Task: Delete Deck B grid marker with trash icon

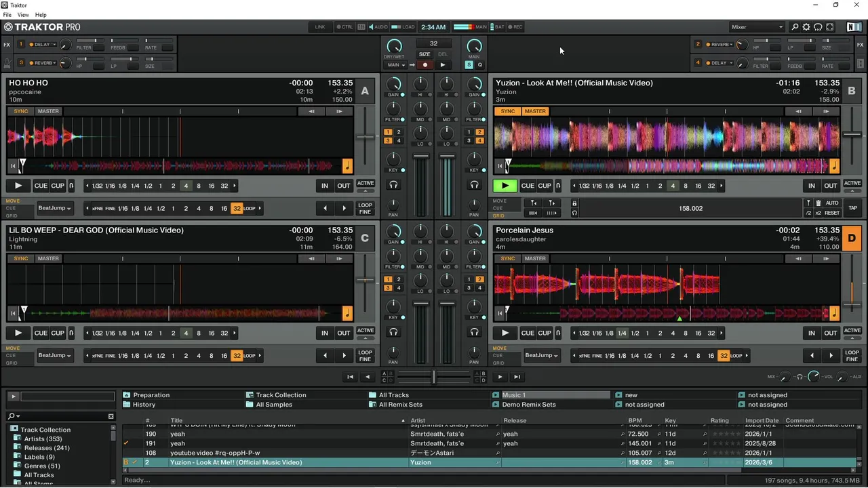Action: tap(818, 203)
